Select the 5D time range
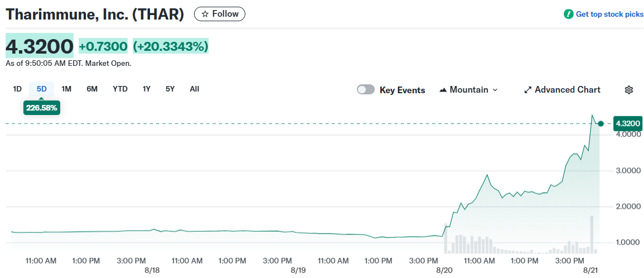The width and height of the screenshot is (644, 278). tap(41, 89)
